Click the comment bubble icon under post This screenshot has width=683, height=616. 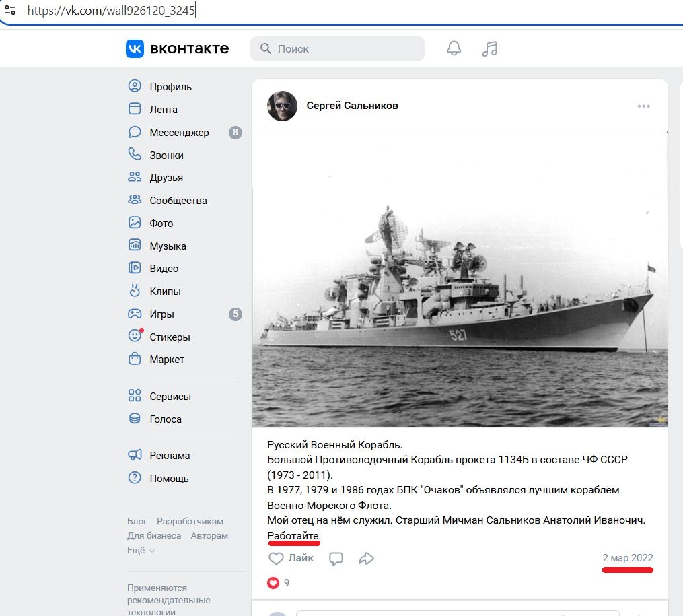336,558
